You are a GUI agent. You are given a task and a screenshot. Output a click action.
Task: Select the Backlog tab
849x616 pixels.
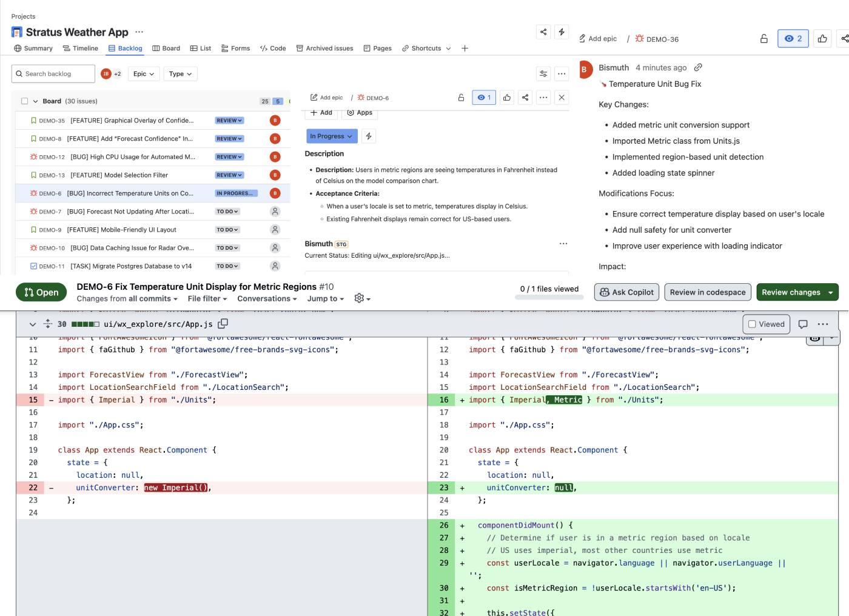point(125,49)
